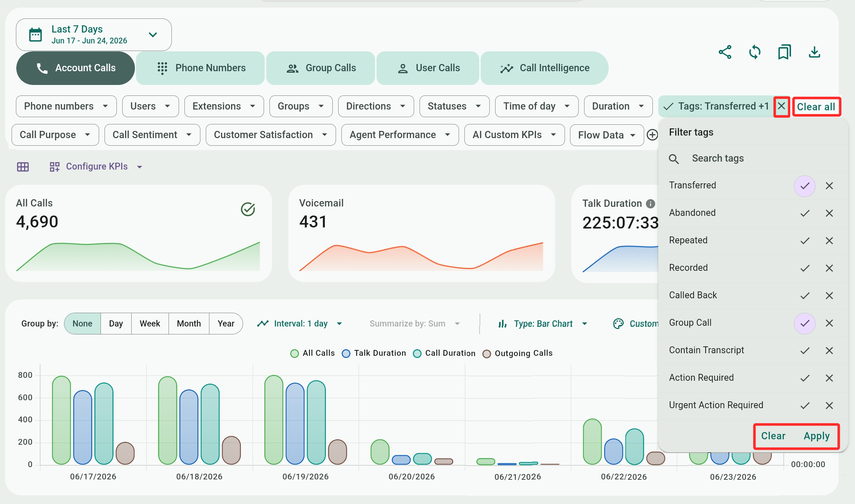Click the Talk Duration info icon
Screen dimensions: 855x504
pyautogui.click(x=650, y=204)
